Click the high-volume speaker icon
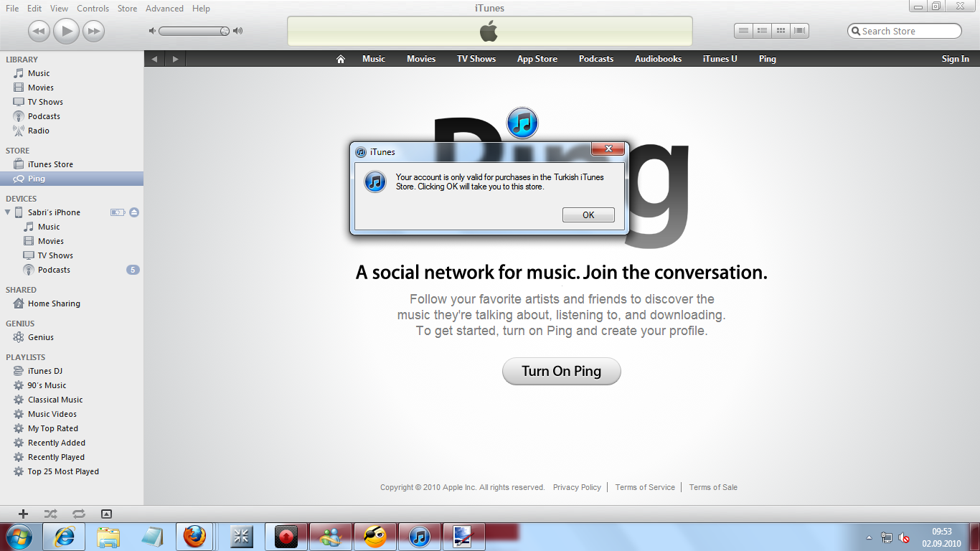The width and height of the screenshot is (980, 551). tap(238, 31)
